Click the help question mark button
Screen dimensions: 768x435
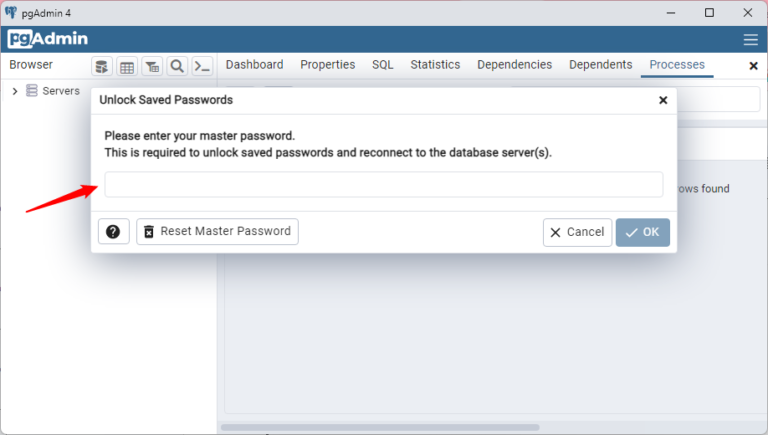click(x=113, y=232)
